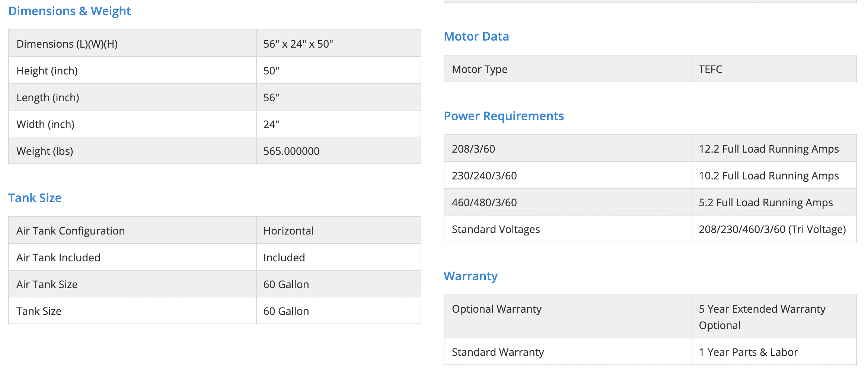
Task: Click the Horizontal tank configuration value
Action: click(288, 231)
